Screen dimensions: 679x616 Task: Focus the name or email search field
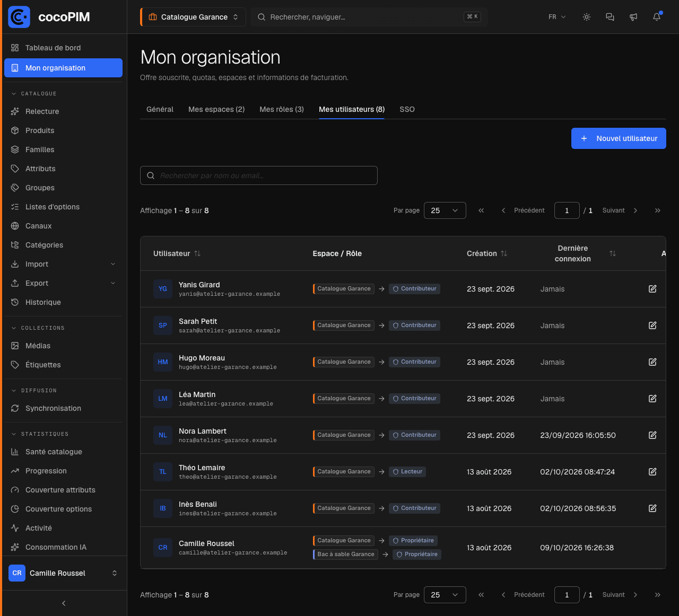(x=259, y=175)
